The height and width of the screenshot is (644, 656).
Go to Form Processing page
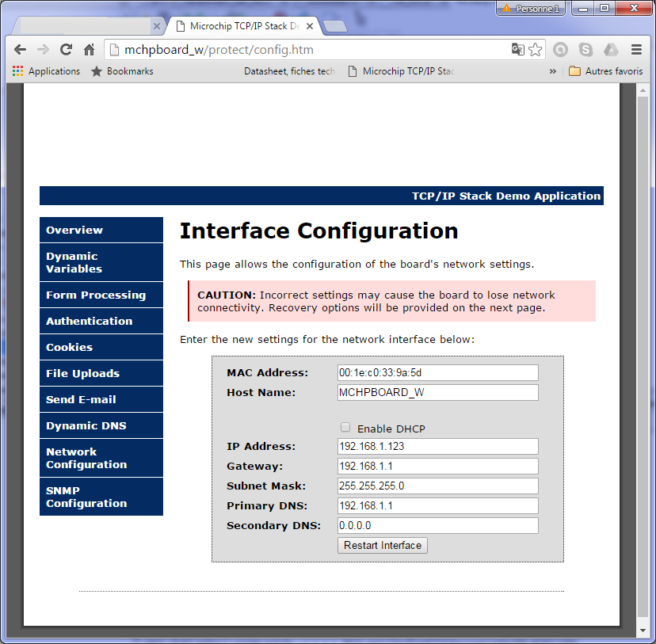tap(101, 295)
